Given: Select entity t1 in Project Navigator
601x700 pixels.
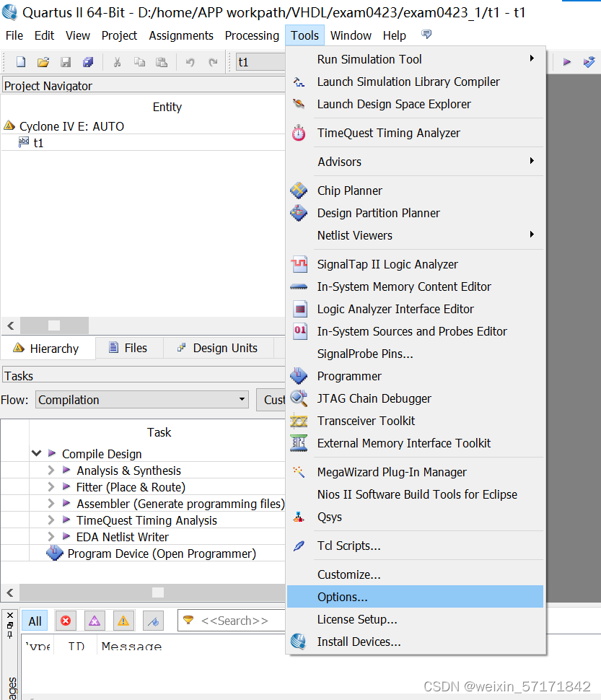Looking at the screenshot, I should (x=38, y=143).
